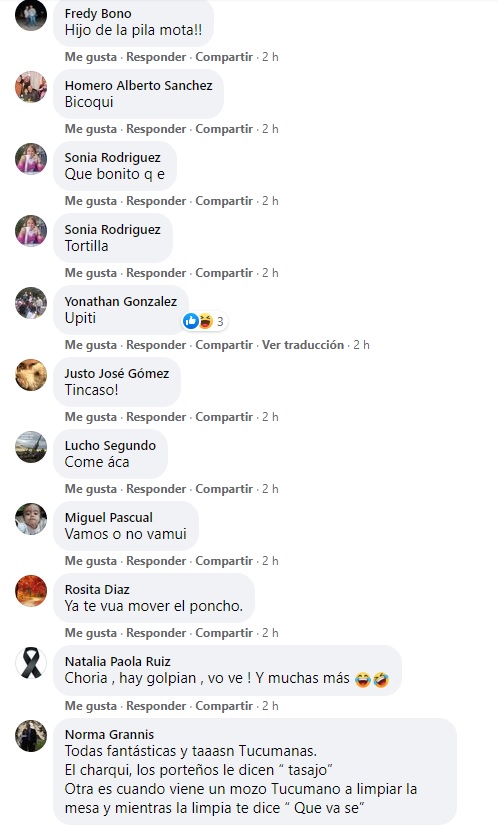Like Miguel Pascual's Vamos o no vamui comment

click(x=90, y=561)
